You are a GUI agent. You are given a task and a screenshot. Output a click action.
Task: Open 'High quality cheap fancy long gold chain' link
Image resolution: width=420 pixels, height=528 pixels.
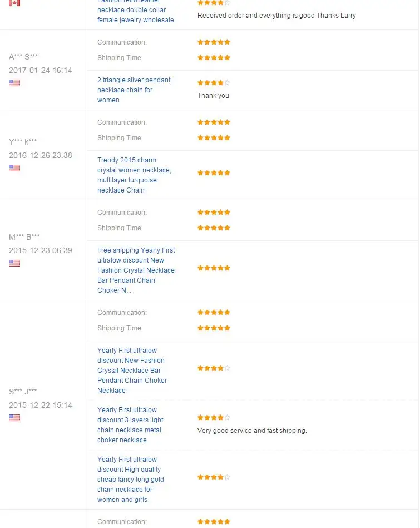coord(131,480)
